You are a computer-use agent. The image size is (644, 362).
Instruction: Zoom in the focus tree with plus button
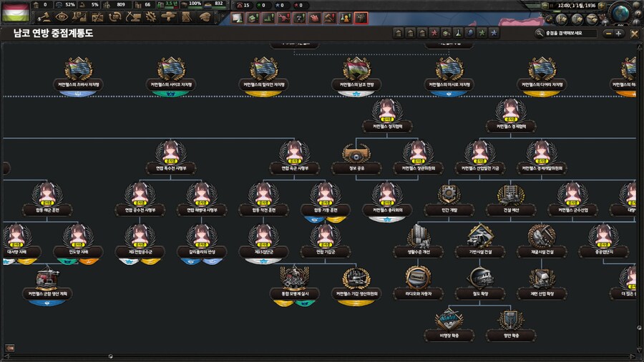tap(619, 33)
